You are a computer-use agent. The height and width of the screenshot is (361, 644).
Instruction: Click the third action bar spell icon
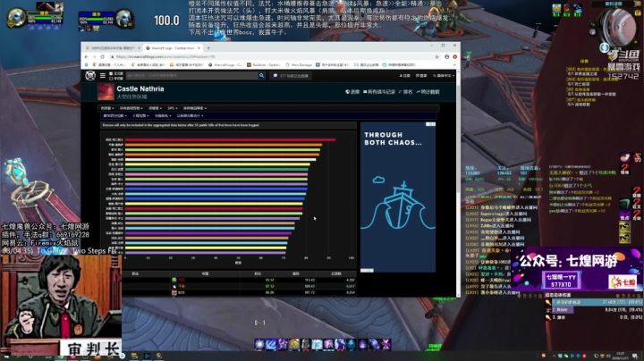point(283,344)
